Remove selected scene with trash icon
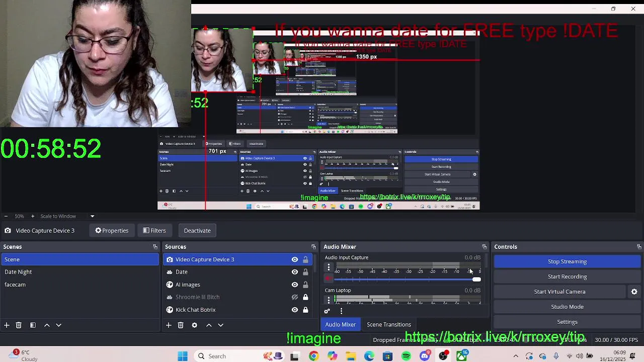The image size is (644, 362). tap(19, 325)
